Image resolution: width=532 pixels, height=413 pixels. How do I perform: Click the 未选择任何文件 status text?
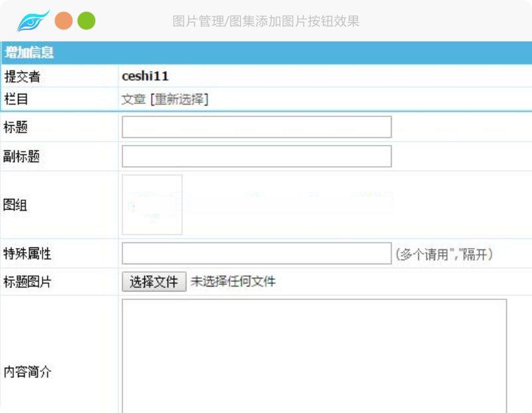[x=233, y=282]
